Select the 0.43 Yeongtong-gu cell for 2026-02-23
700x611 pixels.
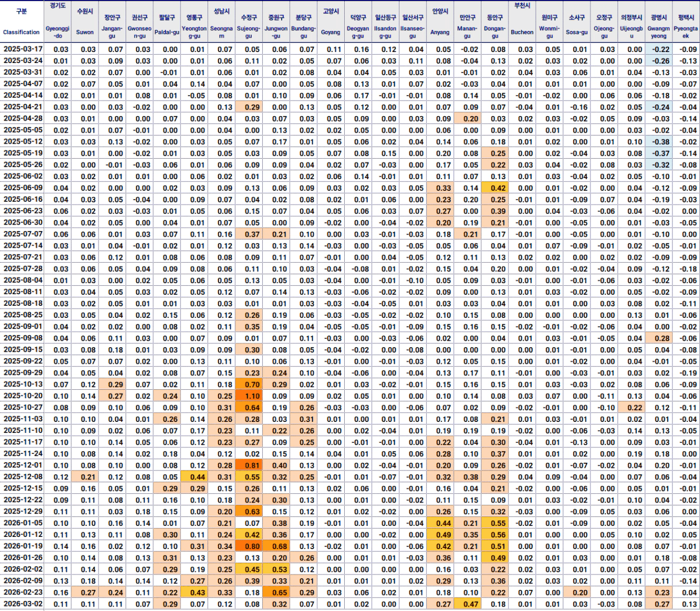(194, 592)
